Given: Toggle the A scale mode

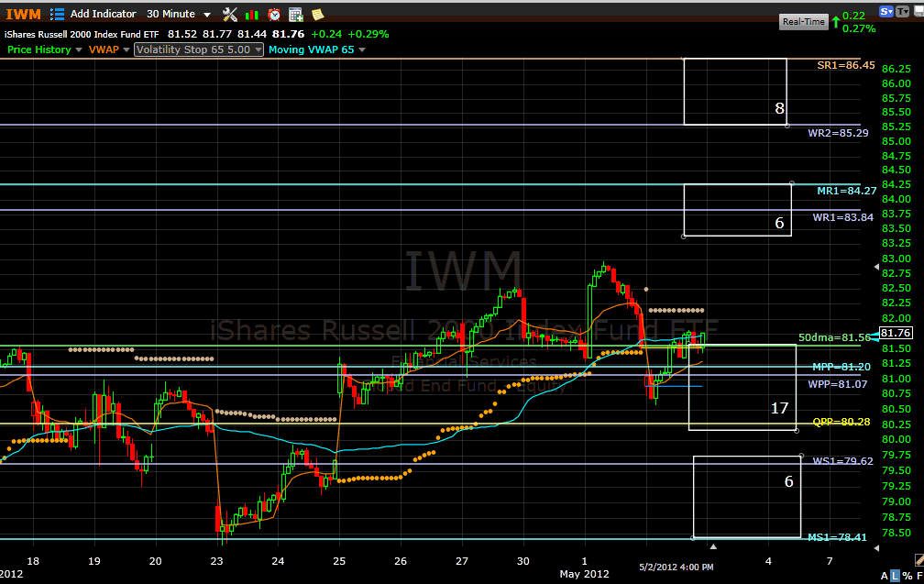Looking at the screenshot, I should [x=885, y=576].
